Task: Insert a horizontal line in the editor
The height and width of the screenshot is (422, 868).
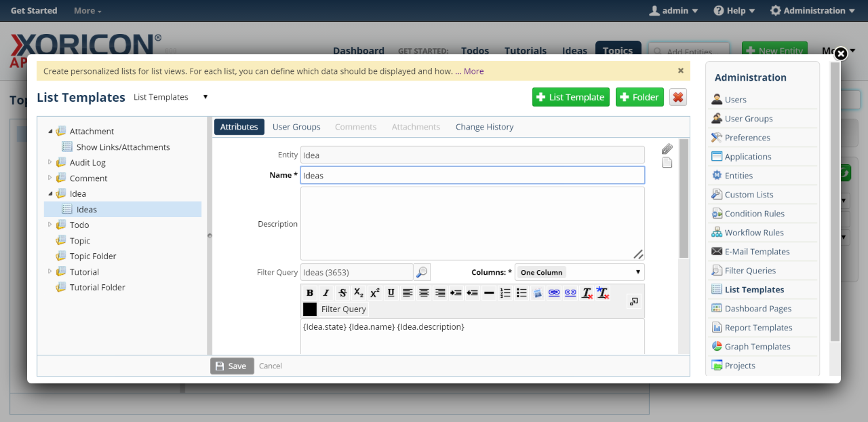Action: click(489, 293)
